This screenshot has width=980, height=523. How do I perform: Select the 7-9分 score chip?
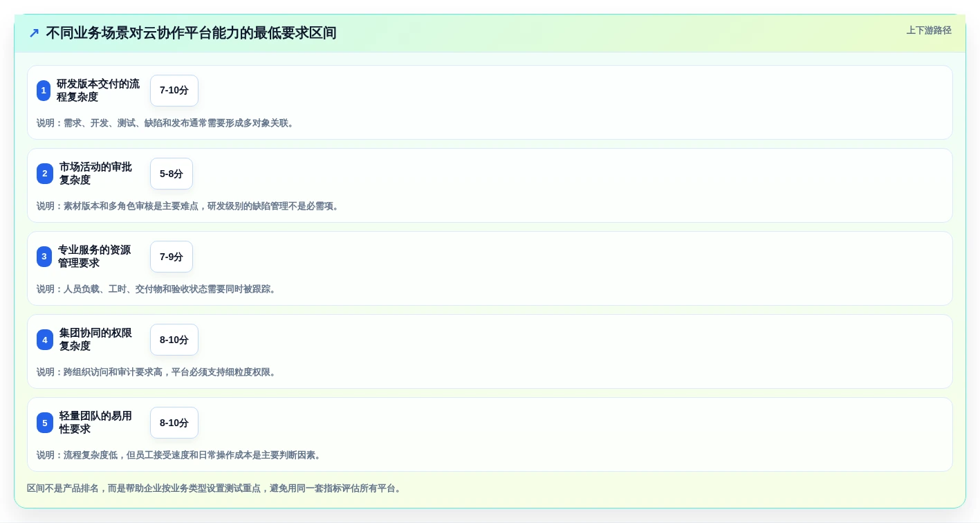tap(172, 257)
